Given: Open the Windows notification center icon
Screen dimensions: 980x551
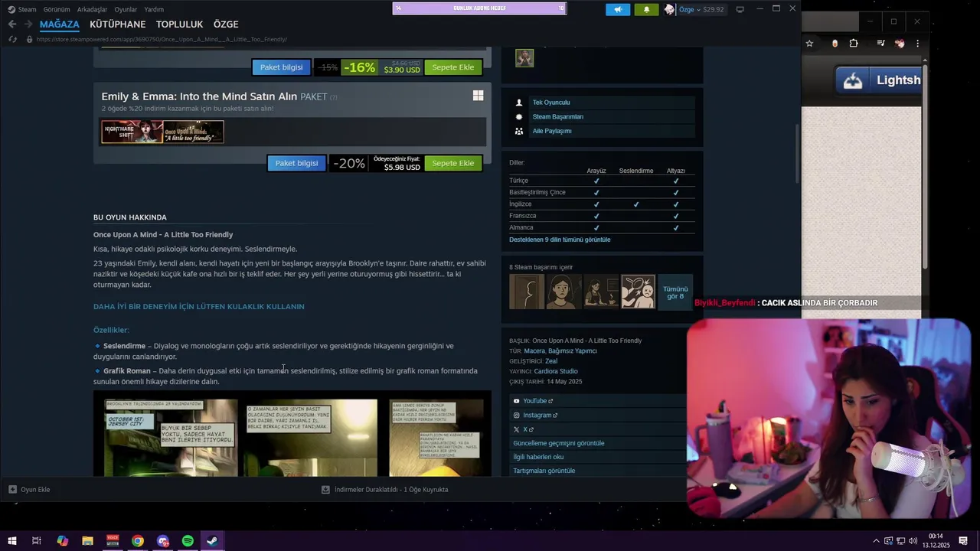Looking at the screenshot, I should point(963,541).
